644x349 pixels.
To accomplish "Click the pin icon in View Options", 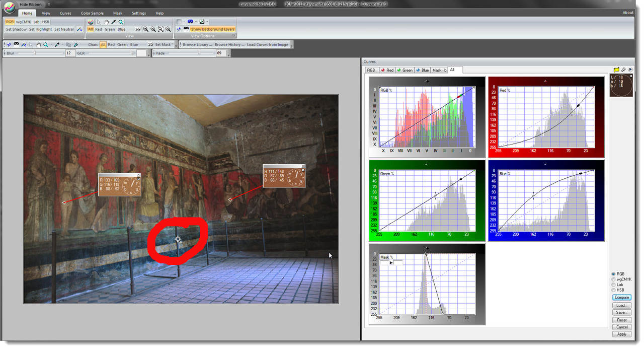I will 179,29.
